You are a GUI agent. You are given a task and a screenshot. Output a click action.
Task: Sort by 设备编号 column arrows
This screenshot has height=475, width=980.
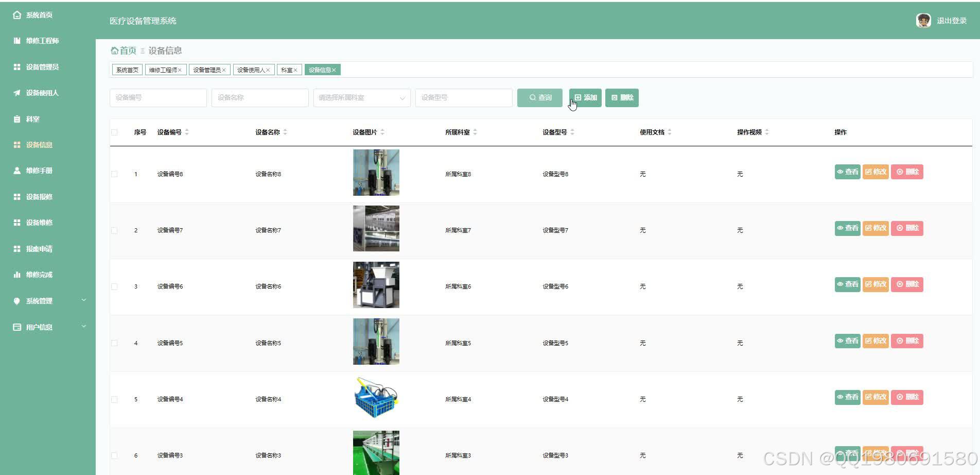click(187, 132)
